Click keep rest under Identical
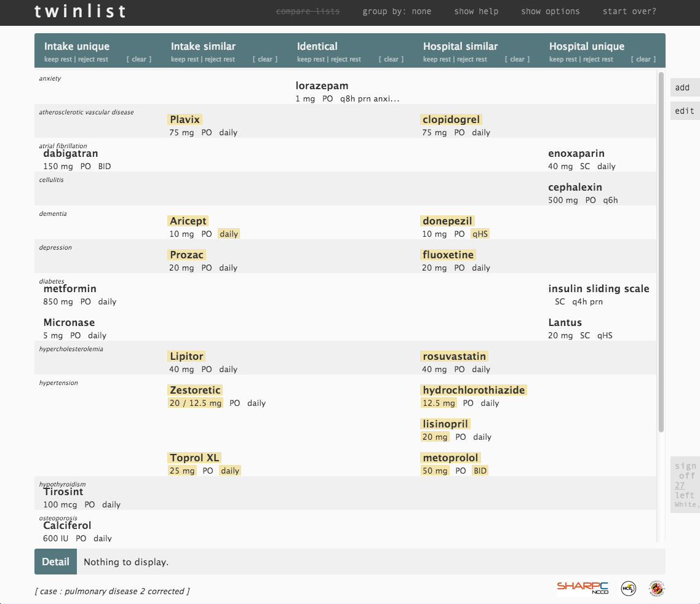This screenshot has width=700, height=604. pyautogui.click(x=311, y=60)
